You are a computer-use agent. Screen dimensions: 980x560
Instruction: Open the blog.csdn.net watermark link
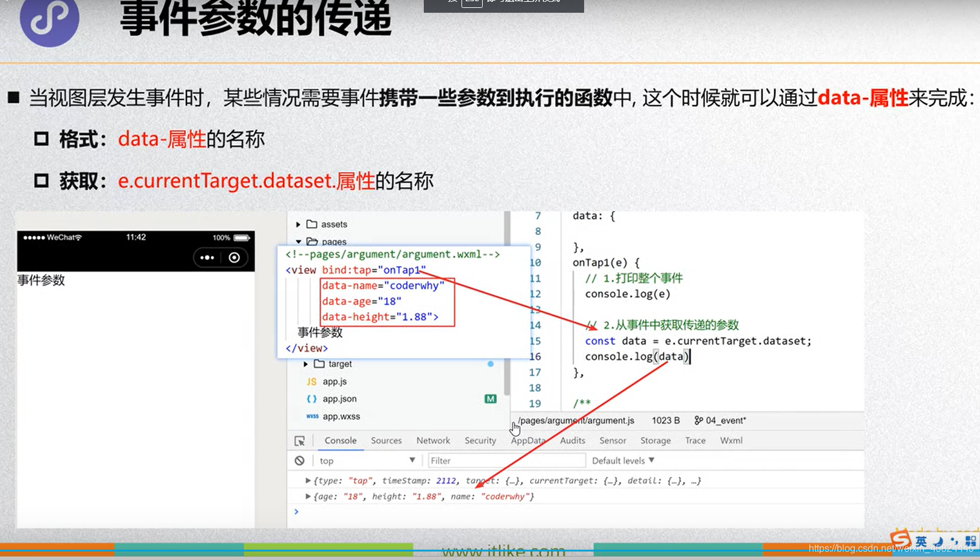pyautogui.click(x=891, y=548)
